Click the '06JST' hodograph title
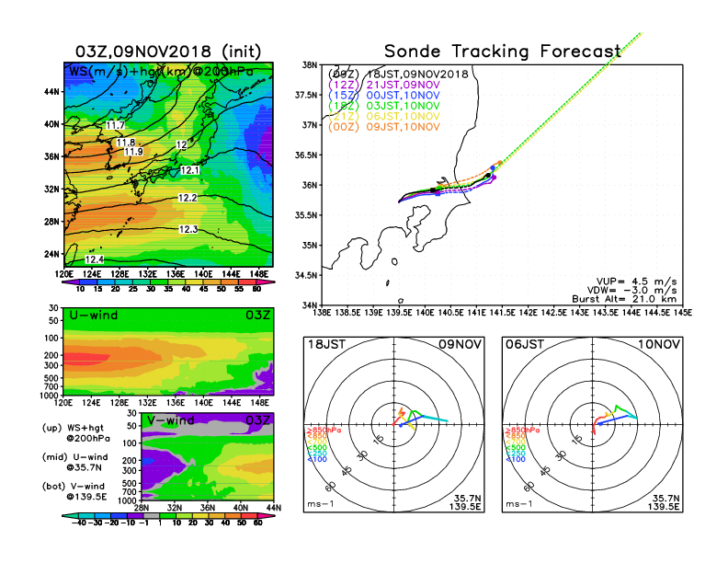This screenshot has width=728, height=563. pos(525,345)
